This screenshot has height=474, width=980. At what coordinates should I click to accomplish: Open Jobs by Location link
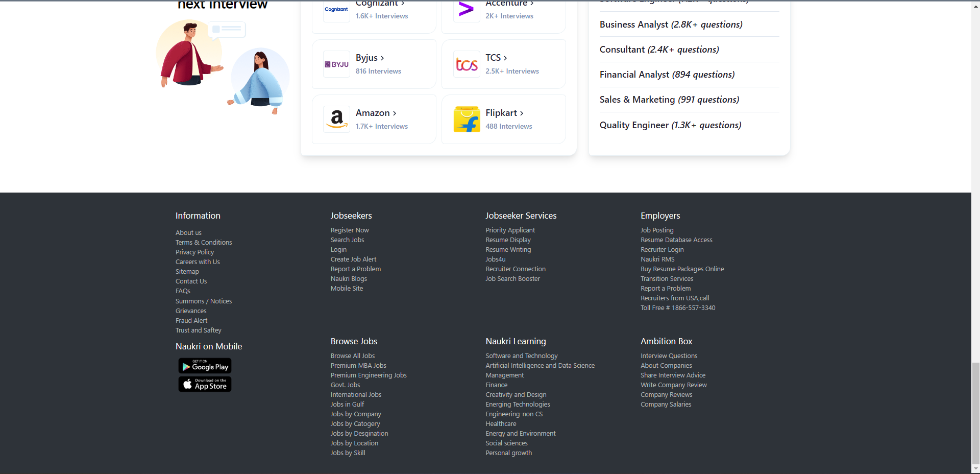pos(354,443)
